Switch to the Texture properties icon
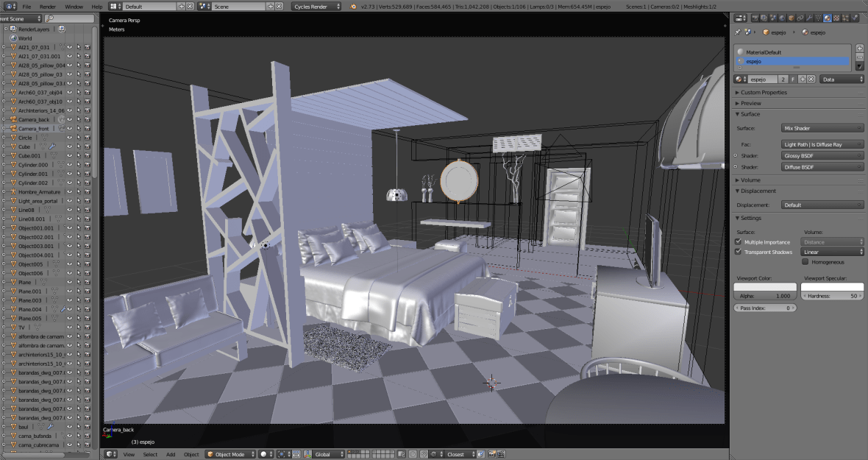This screenshot has width=868, height=460. click(x=836, y=18)
